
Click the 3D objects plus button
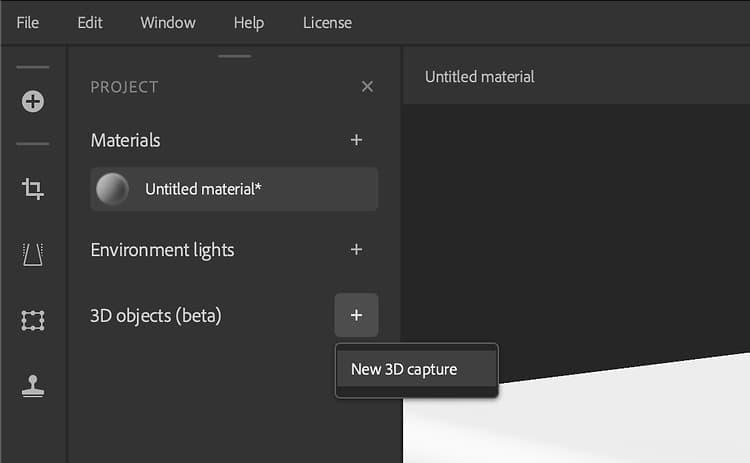[x=356, y=316]
